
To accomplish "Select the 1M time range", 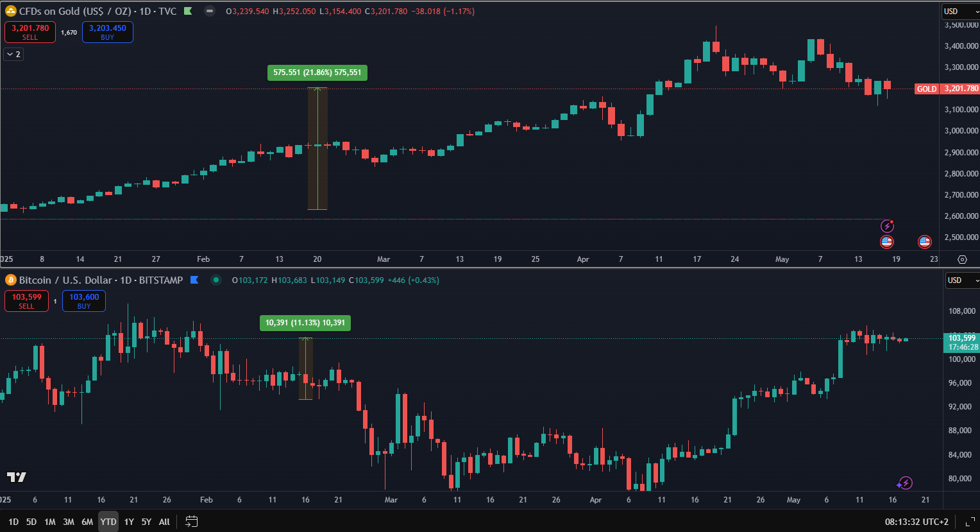I will 50,522.
